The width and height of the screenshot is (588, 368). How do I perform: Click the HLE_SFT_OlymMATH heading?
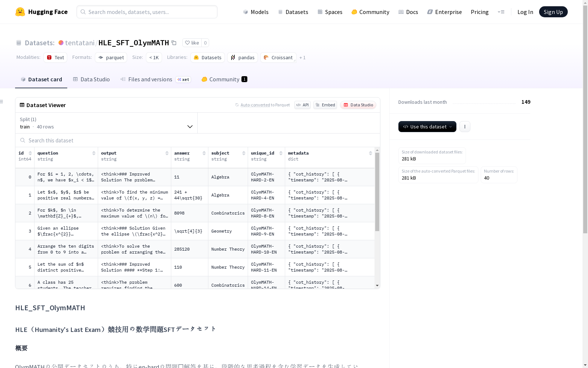50,308
